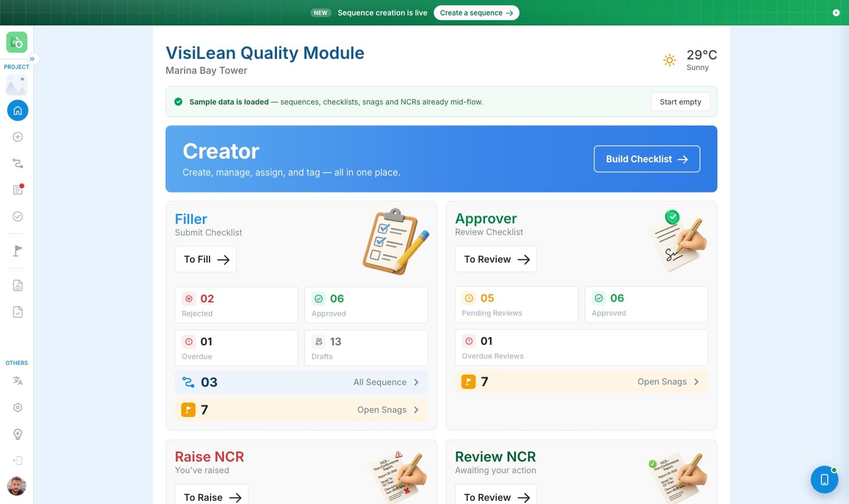Open the Overdue 01 card in Filler
Screen dimensions: 849x504
[237, 348]
